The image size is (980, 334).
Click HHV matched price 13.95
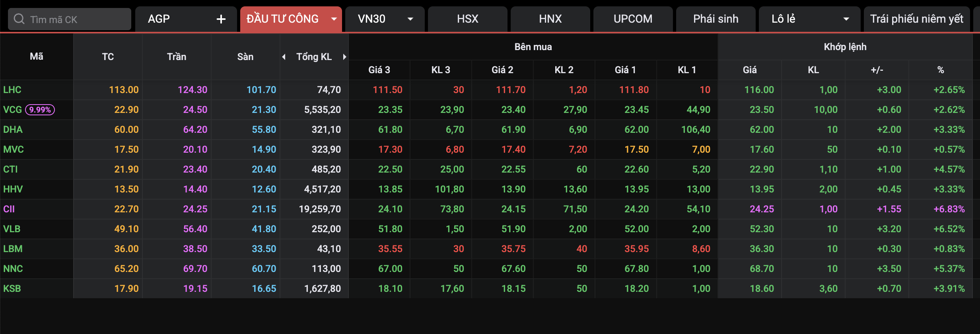(762, 189)
